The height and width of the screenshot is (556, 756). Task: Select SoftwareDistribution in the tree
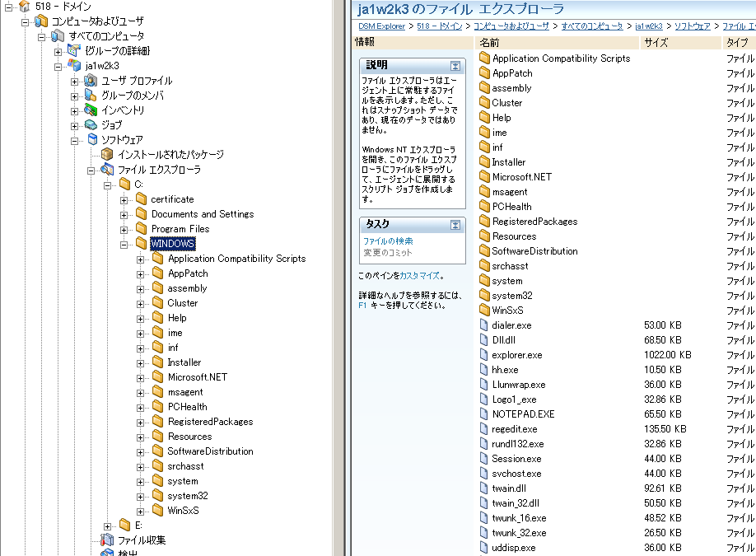coord(210,451)
